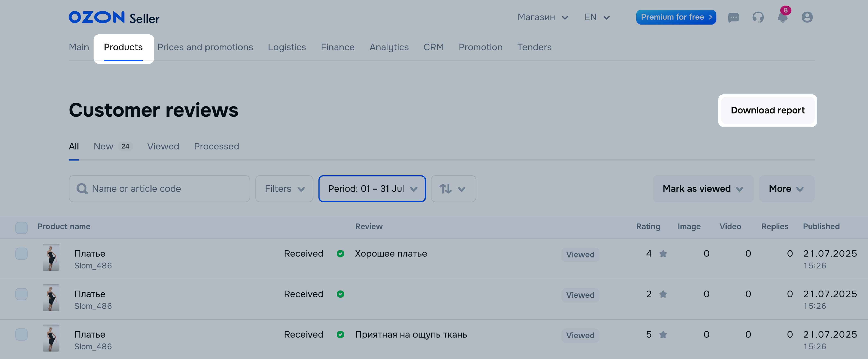Open the Магазин store dropdown
This screenshot has height=359, width=868.
[x=543, y=17]
